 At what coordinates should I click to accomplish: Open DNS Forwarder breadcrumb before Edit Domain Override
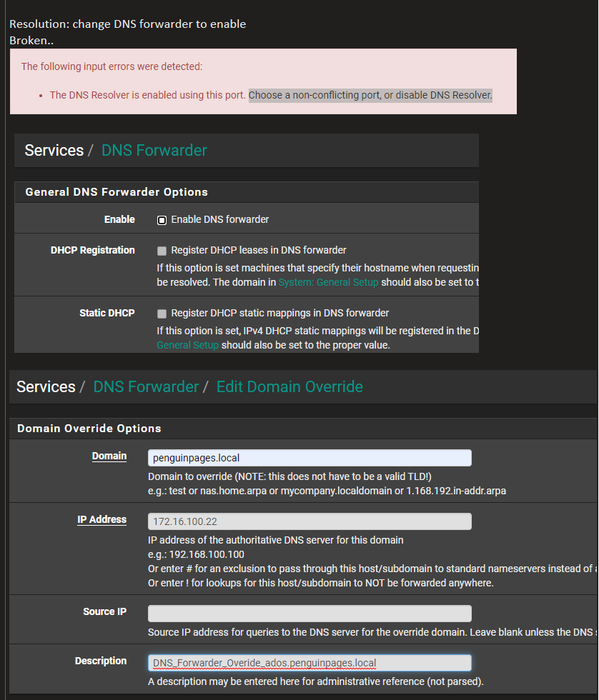click(146, 386)
